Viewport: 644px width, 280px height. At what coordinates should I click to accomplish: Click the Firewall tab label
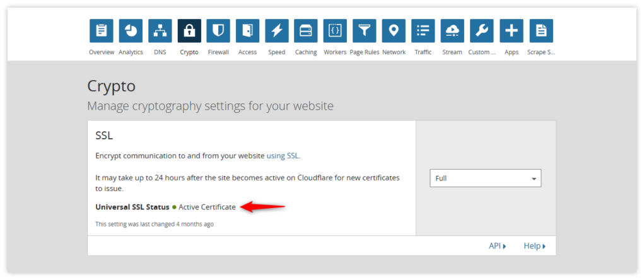click(218, 52)
